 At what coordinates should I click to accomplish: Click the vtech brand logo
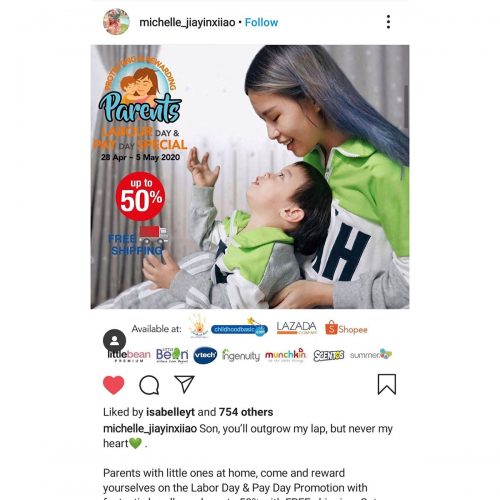click(x=205, y=355)
